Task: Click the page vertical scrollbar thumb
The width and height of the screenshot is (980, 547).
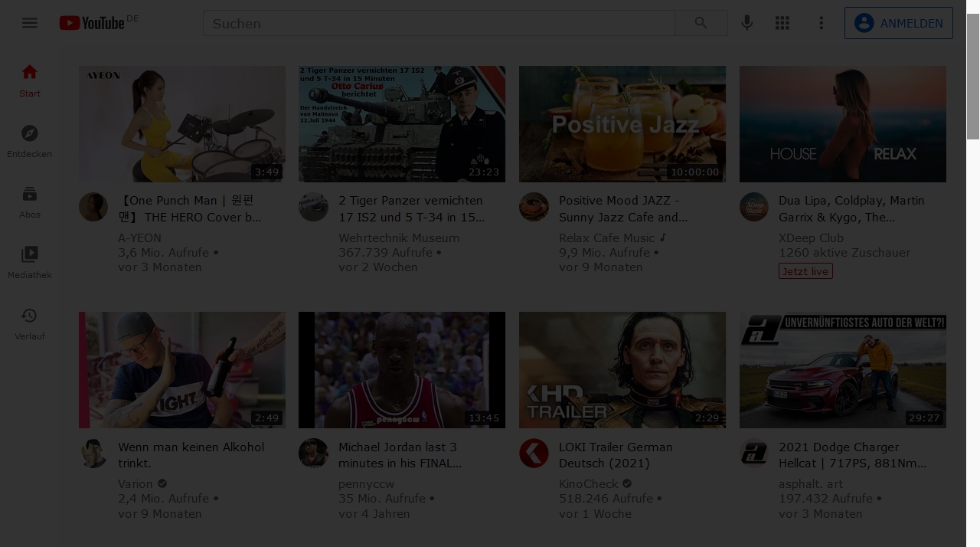Action: pyautogui.click(x=973, y=77)
